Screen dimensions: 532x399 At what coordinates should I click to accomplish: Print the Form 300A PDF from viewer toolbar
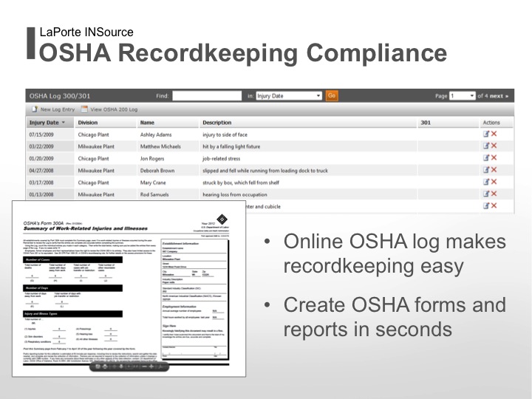[x=105, y=366]
